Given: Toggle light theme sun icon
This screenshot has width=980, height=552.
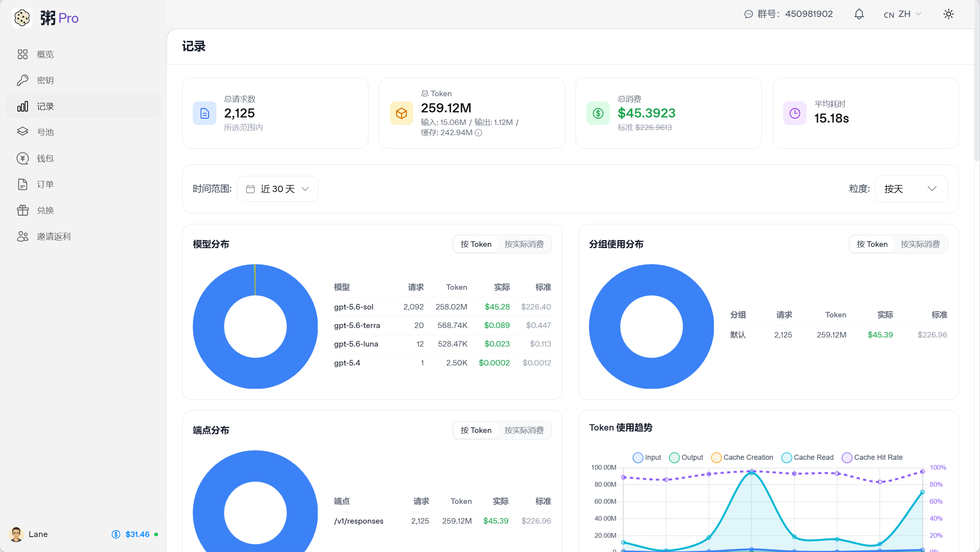Looking at the screenshot, I should tap(948, 14).
